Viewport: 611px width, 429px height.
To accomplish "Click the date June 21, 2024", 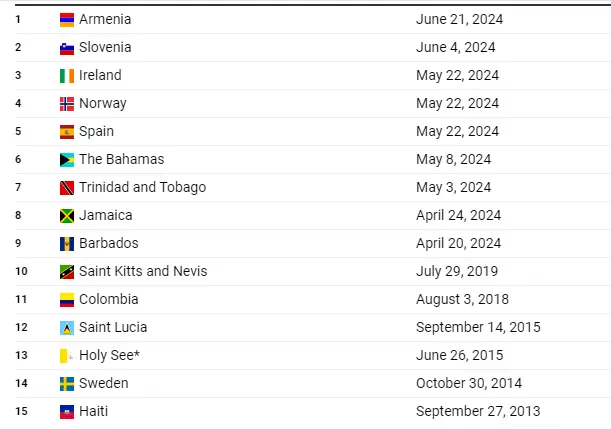I will coord(459,19).
